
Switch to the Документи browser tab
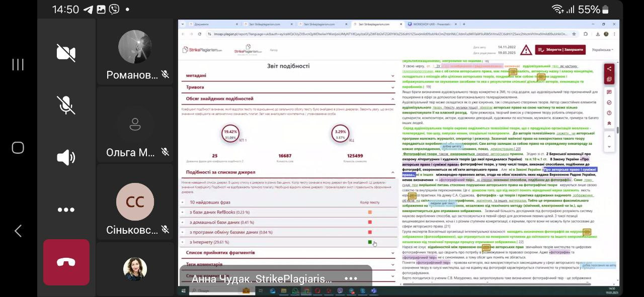pyautogui.click(x=214, y=24)
